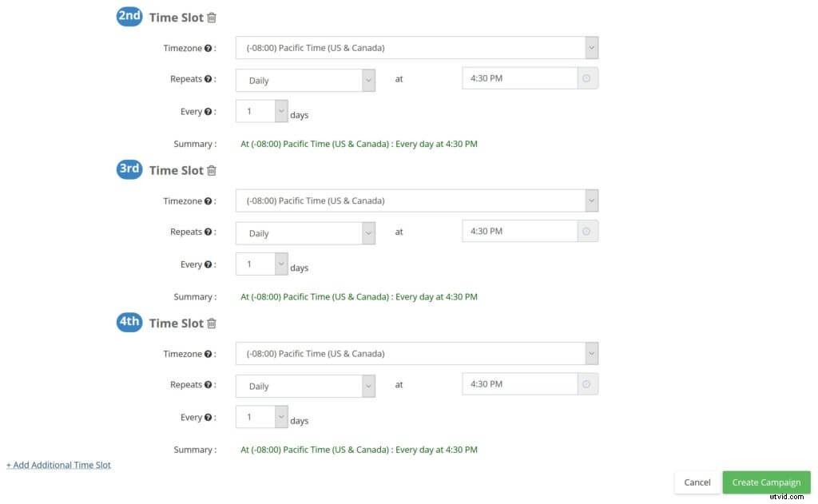Click the 2nd Time Slot heading badge
Image resolution: width=818 pixels, height=504 pixels.
[x=129, y=16]
